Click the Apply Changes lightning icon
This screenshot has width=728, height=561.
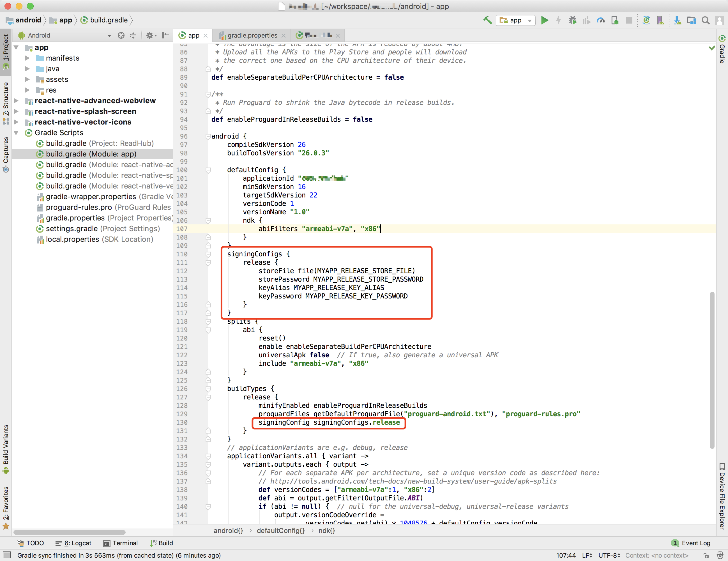point(558,20)
